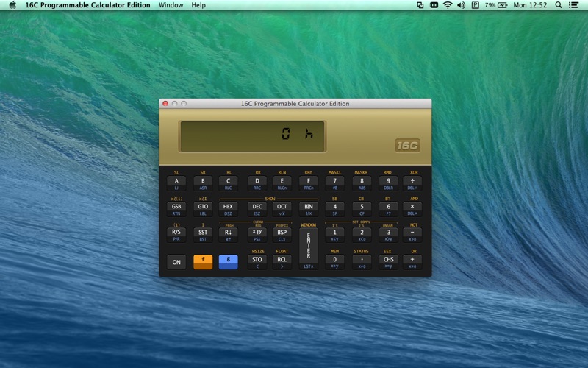Click the calculator LCD display
This screenshot has width=588, height=368.
point(252,137)
